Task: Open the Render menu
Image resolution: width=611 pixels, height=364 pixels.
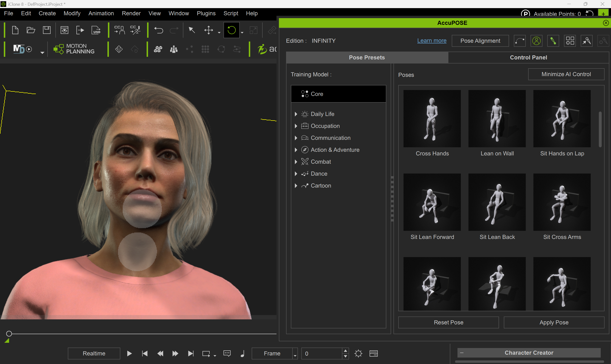Action: point(131,13)
